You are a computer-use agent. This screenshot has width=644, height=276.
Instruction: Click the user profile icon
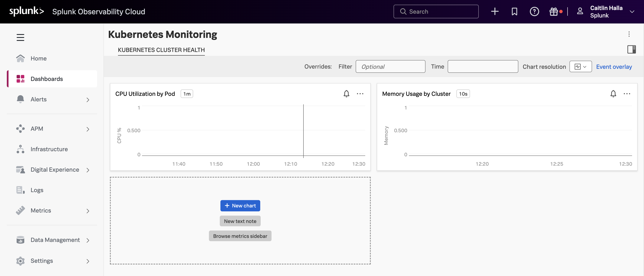[580, 11]
